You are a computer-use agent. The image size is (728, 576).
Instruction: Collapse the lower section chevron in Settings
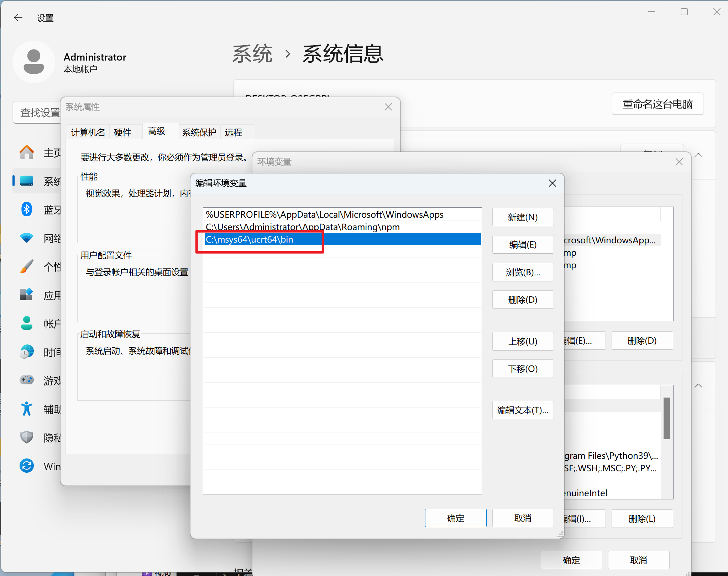tap(699, 386)
